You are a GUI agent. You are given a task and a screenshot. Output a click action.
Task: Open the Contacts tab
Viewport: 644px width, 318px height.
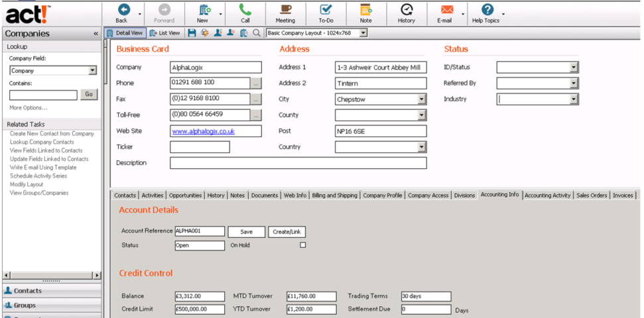125,195
